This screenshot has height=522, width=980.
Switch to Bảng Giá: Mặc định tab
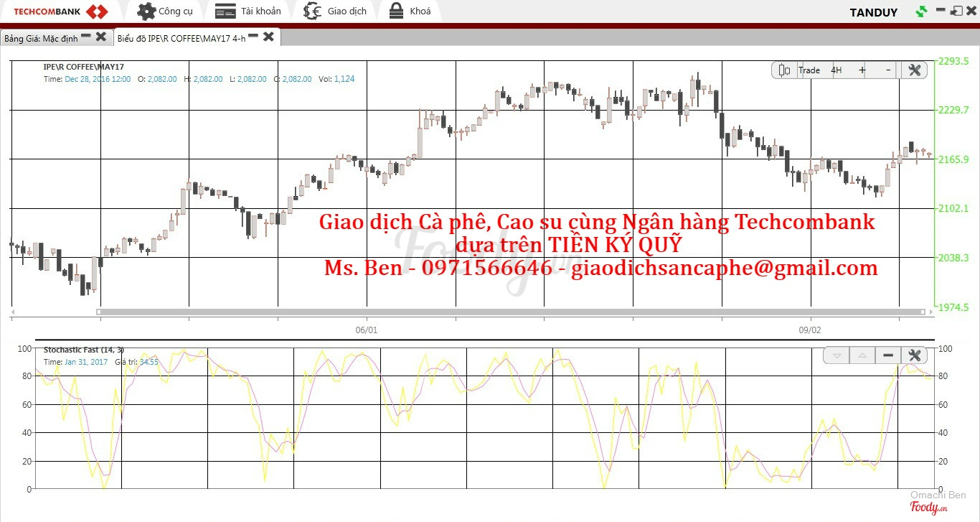pyautogui.click(x=40, y=37)
